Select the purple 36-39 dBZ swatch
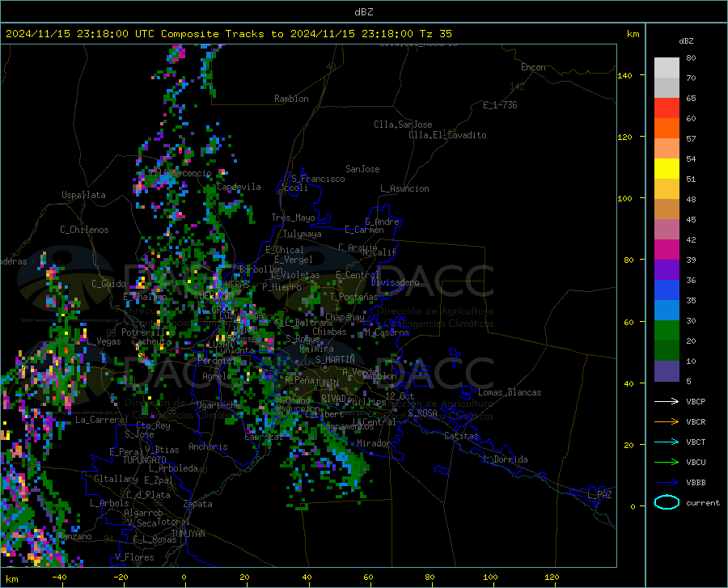This screenshot has height=588, width=728. click(667, 270)
